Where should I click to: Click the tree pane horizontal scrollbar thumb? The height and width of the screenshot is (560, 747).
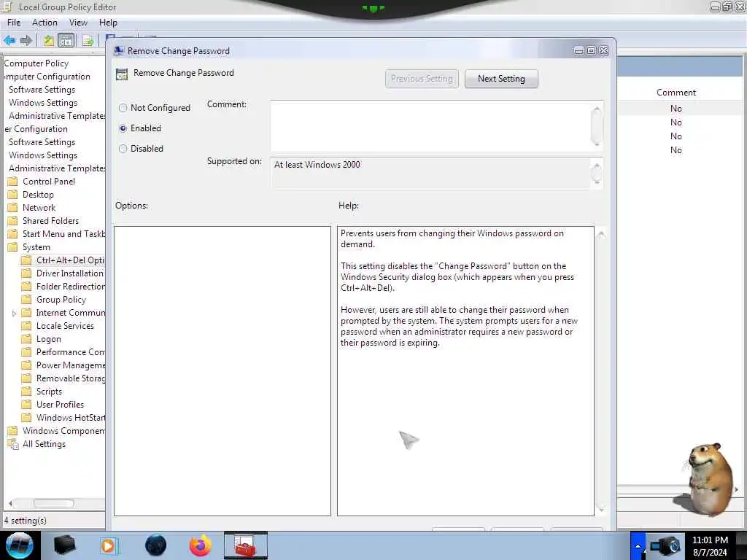pos(53,503)
